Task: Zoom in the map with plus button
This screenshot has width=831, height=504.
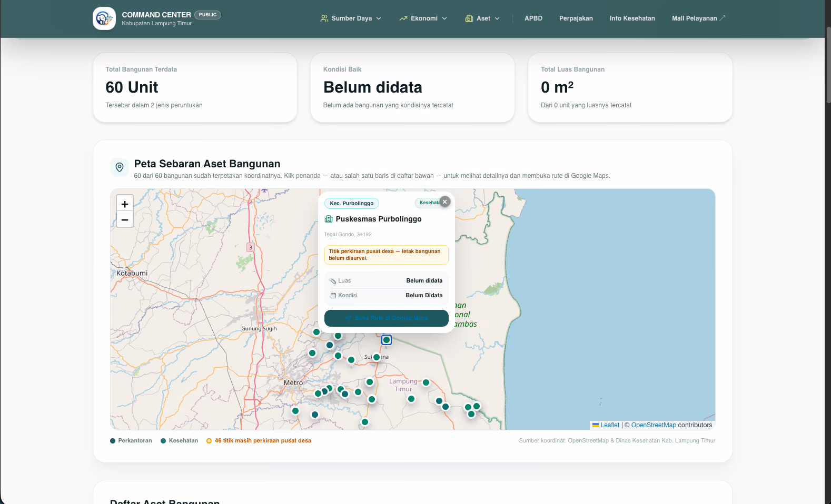Action: tap(125, 204)
